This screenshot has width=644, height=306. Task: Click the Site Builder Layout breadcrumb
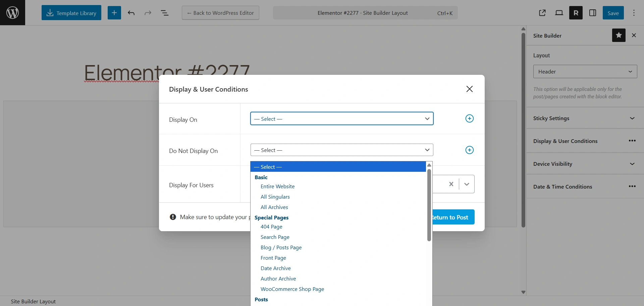click(33, 301)
